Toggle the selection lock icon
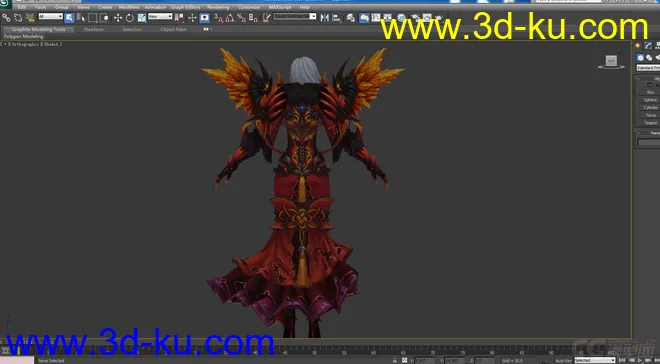This screenshot has height=364, width=660. pos(395,361)
